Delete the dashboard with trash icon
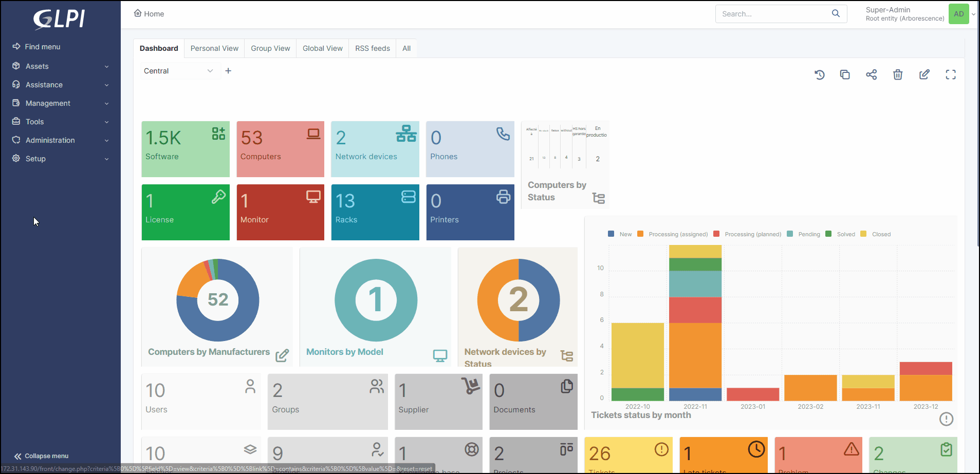This screenshot has width=980, height=474. 898,74
